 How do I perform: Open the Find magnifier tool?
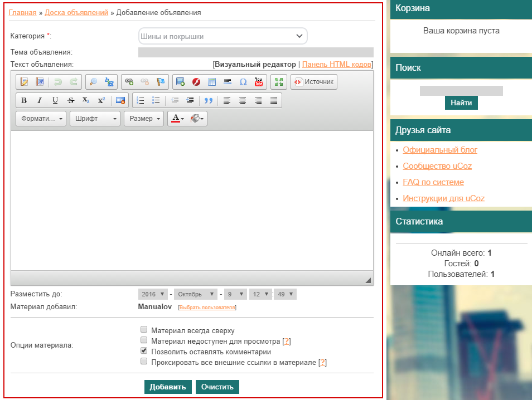pyautogui.click(x=94, y=82)
